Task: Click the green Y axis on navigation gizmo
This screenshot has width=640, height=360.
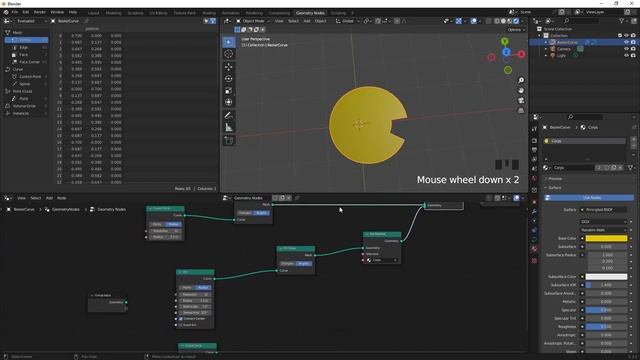Action: [x=505, y=41]
